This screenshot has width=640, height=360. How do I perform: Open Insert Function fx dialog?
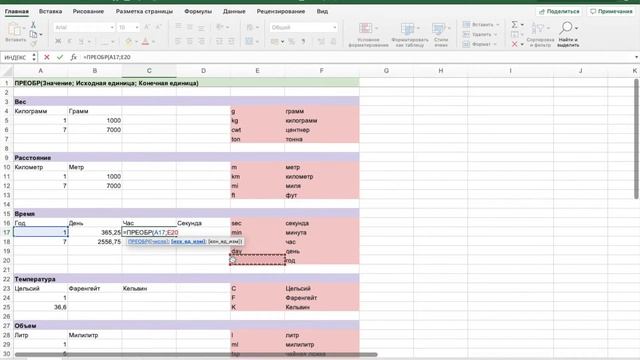73,57
